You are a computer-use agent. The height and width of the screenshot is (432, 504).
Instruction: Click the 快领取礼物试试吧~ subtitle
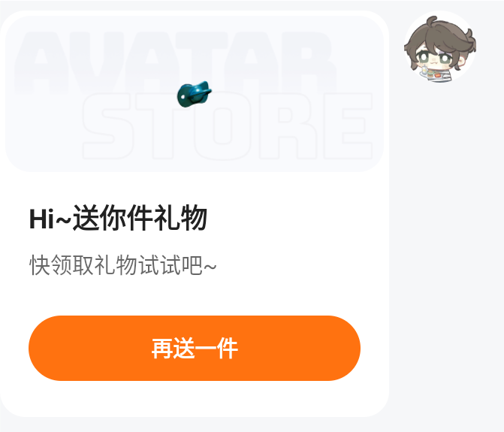point(122,265)
